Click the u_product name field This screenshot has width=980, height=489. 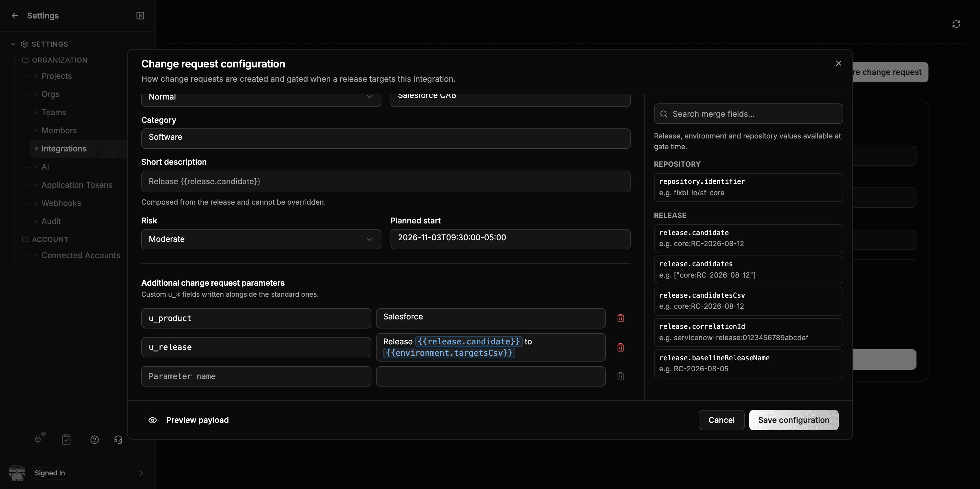[x=256, y=318]
